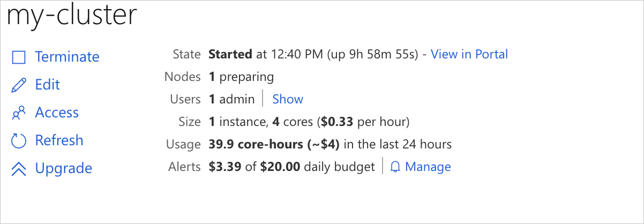The image size is (644, 224).
Task: Click the Refresh circular arrow icon
Action: pos(19,141)
